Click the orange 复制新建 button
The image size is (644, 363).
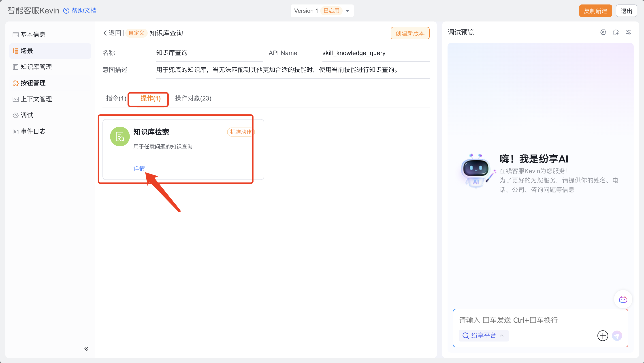coord(595,11)
